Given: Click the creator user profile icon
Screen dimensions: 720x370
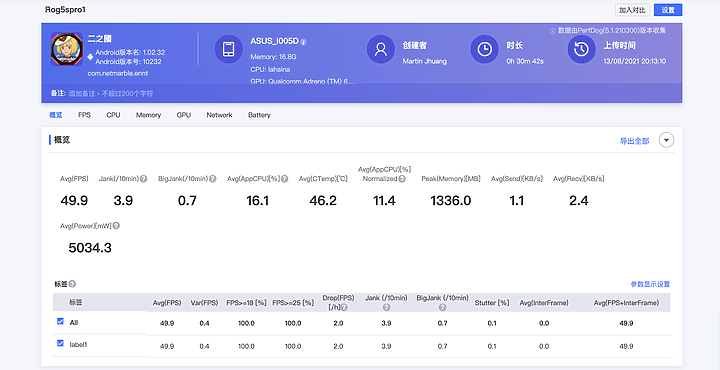Looking at the screenshot, I should point(381,49).
